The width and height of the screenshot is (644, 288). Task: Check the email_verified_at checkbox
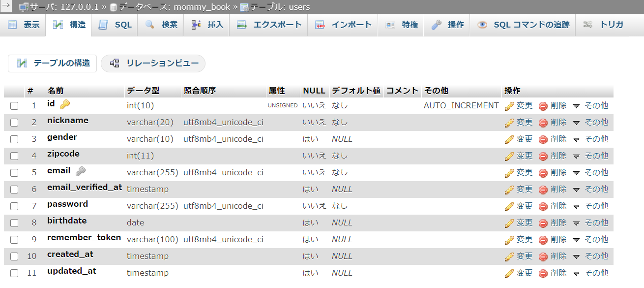tap(14, 190)
